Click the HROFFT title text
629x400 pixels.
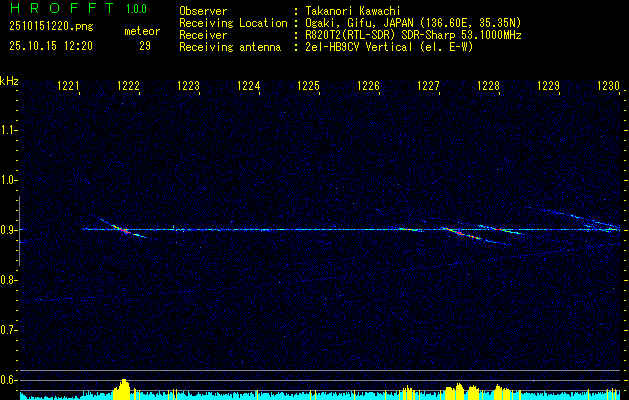coord(62,8)
